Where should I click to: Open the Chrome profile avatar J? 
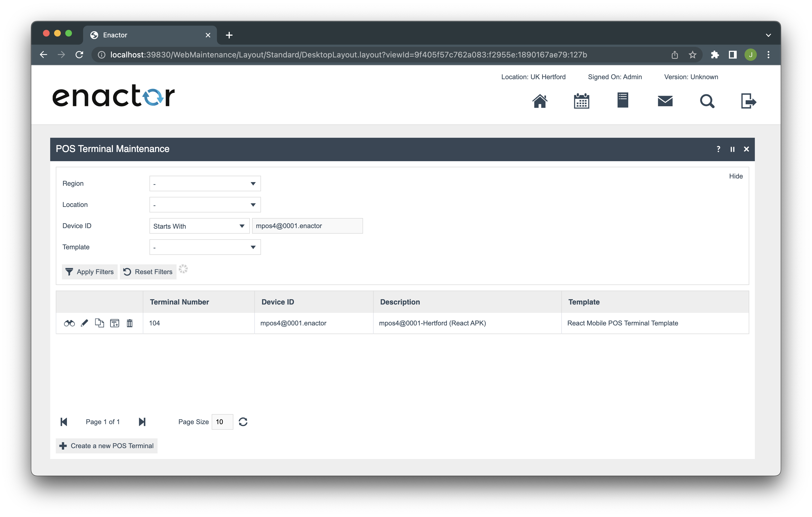[750, 55]
